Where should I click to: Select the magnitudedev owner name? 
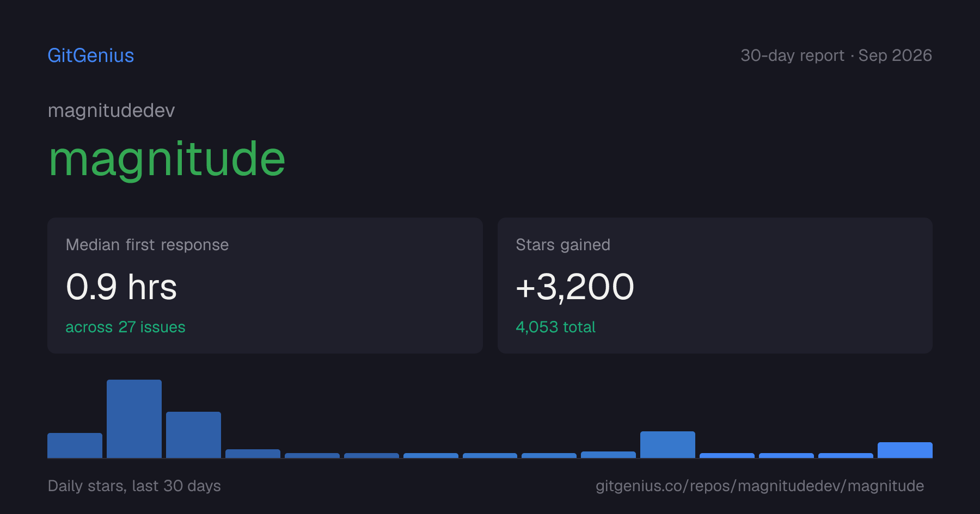[x=111, y=110]
